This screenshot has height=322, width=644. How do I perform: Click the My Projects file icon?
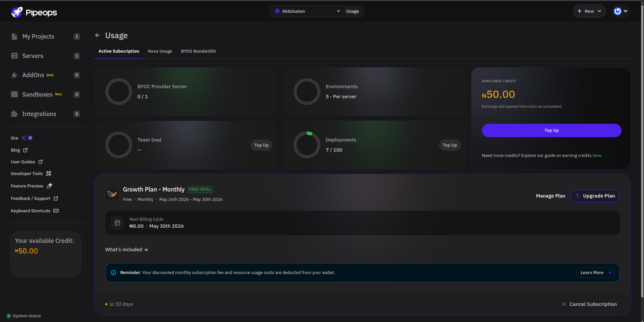point(14,37)
